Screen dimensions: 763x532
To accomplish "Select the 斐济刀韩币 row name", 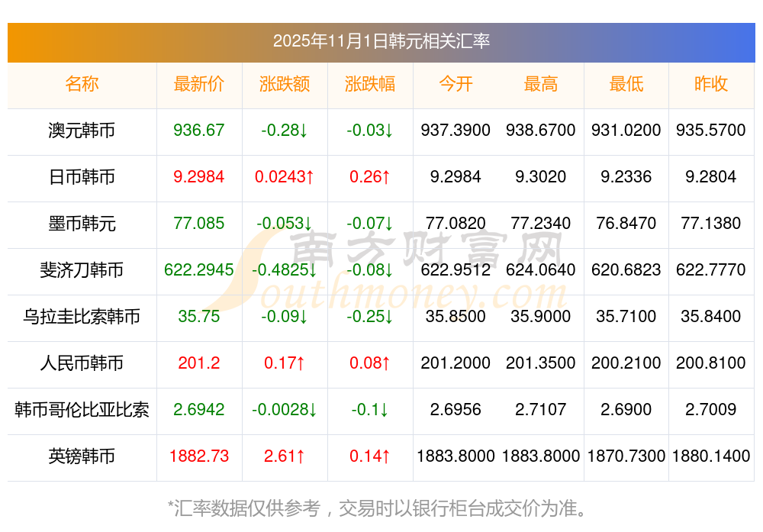I will point(82,270).
